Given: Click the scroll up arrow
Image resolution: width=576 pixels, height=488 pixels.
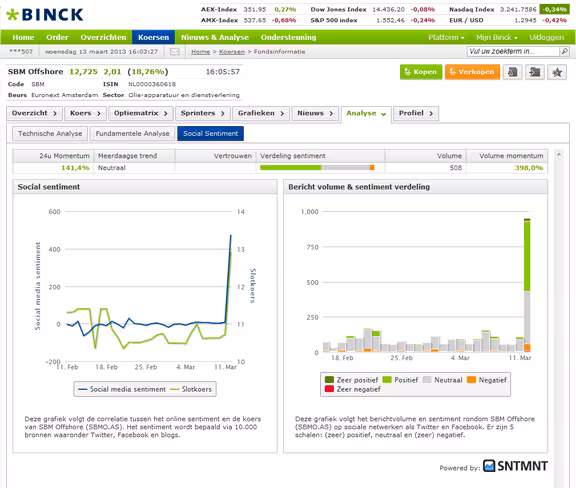Looking at the screenshot, I should pyautogui.click(x=559, y=155).
